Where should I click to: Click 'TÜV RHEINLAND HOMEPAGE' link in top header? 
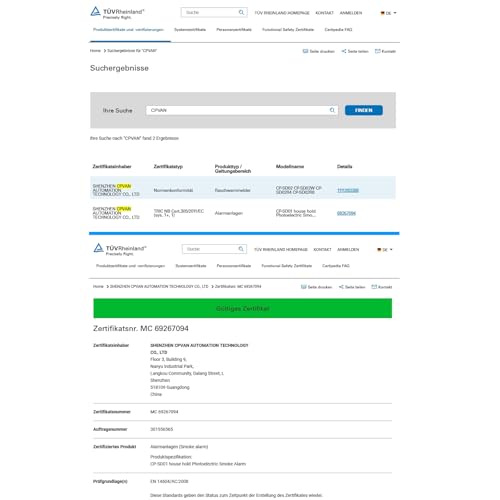(282, 13)
